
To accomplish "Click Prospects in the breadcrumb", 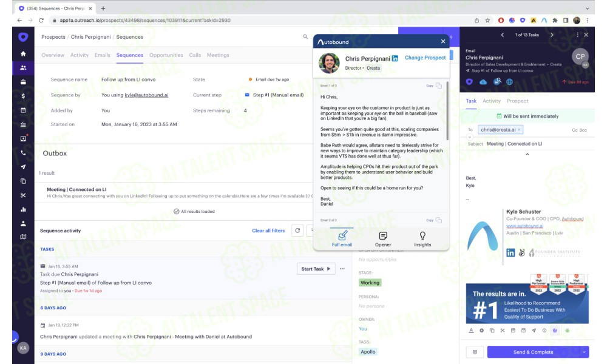I will tap(53, 37).
